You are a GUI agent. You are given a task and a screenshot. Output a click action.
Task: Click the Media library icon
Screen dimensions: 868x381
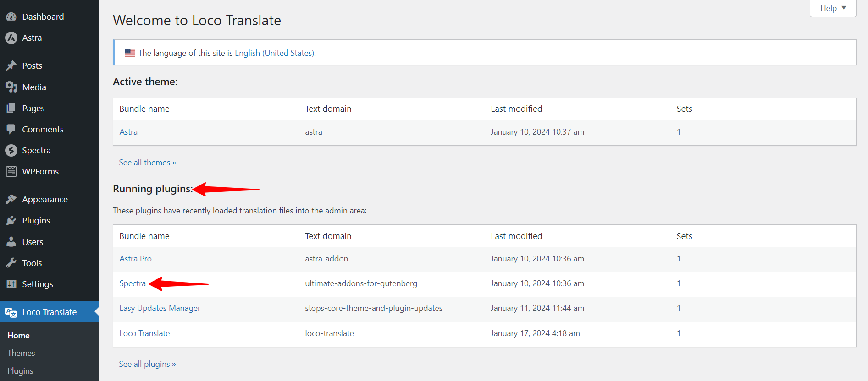coord(11,87)
